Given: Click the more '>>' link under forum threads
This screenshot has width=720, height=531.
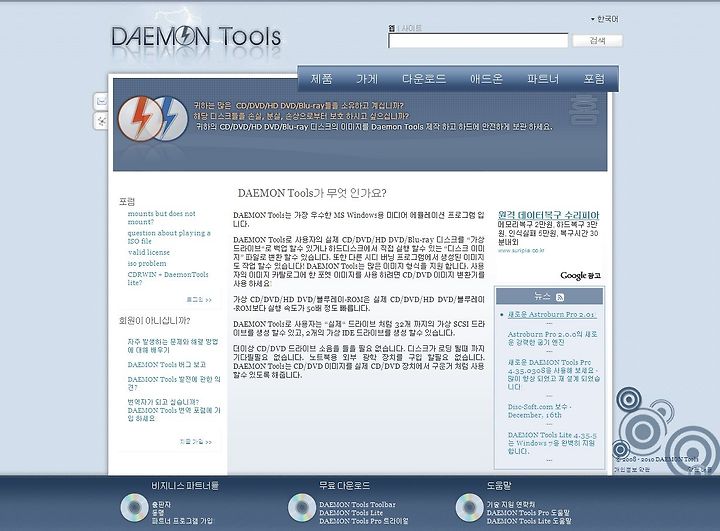Looking at the screenshot, I should [199, 299].
